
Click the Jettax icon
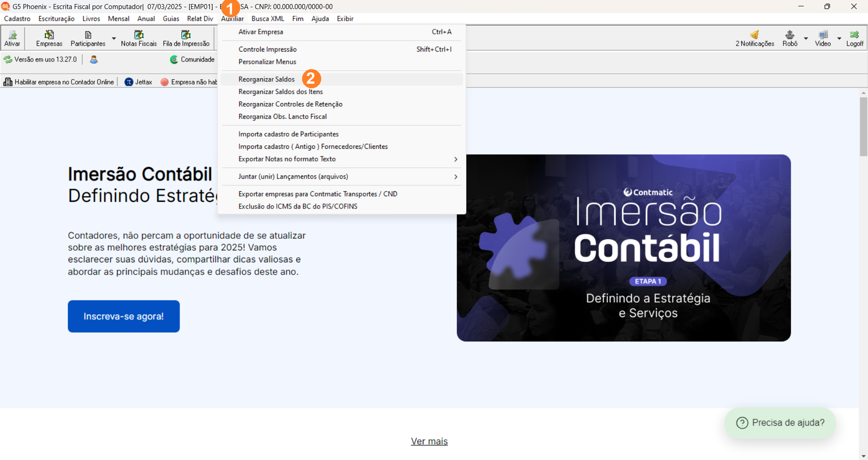click(128, 82)
